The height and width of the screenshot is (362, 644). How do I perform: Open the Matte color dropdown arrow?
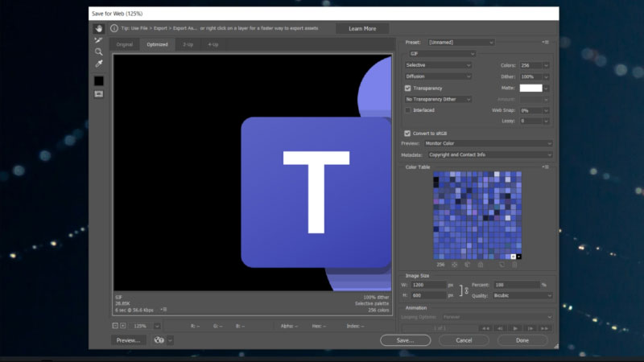(x=546, y=88)
